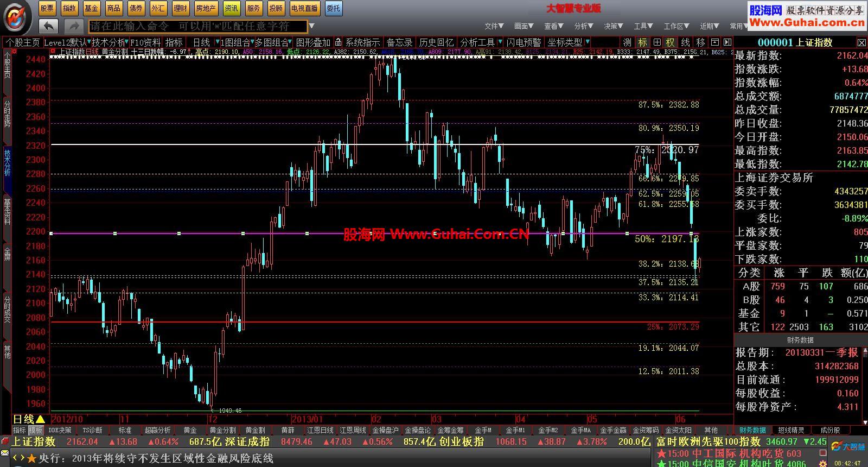
Task: Click the red 25%: 2073.29 level label
Action: 673,327
